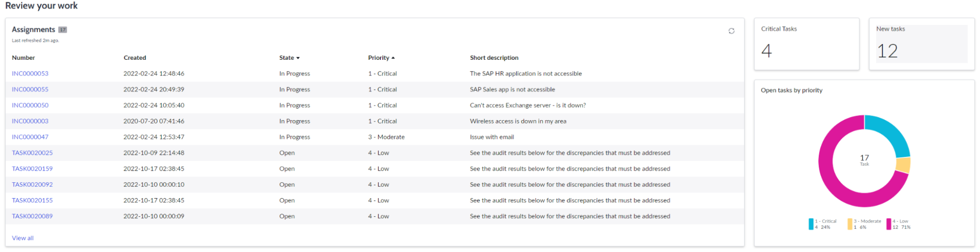
Task: Open the New tasks card
Action: [x=921, y=44]
